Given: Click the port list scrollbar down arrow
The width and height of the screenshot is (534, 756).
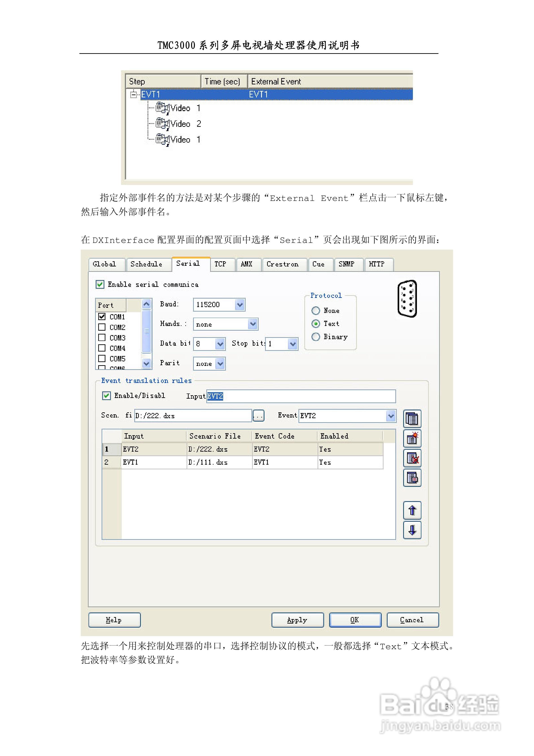Looking at the screenshot, I should 146,363.
